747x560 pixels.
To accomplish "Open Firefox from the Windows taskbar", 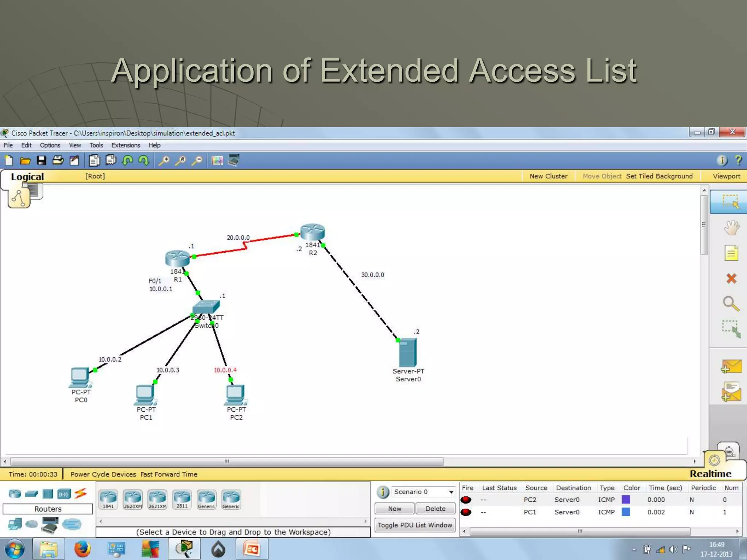I will [82, 549].
